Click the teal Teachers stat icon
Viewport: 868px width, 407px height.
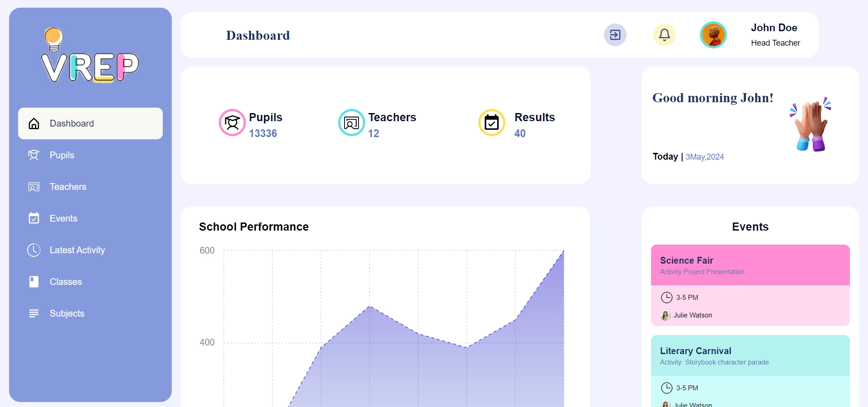click(x=352, y=123)
